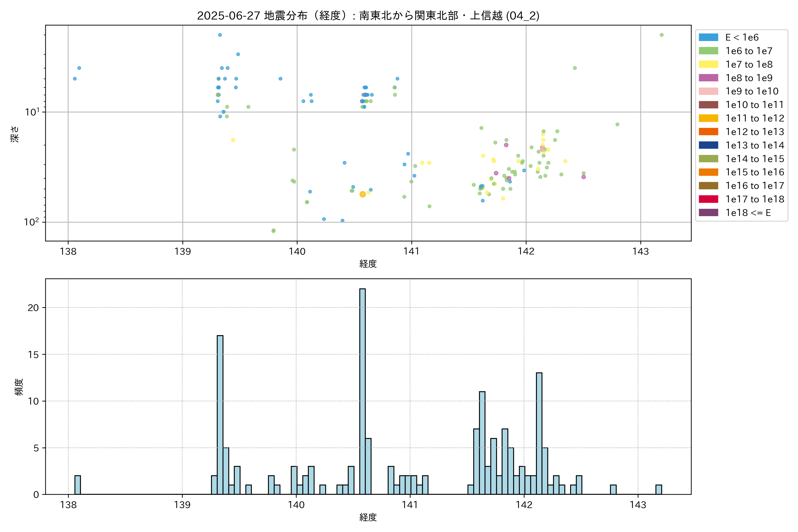Click the 深さ y-axis label

(15, 134)
